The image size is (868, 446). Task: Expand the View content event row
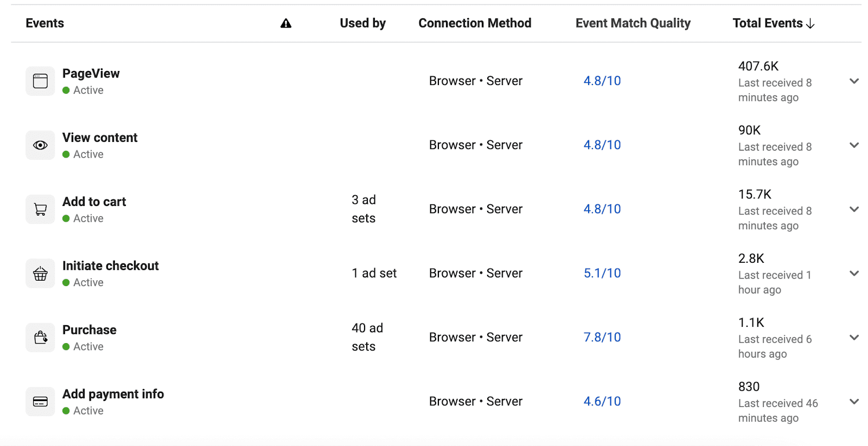point(854,145)
